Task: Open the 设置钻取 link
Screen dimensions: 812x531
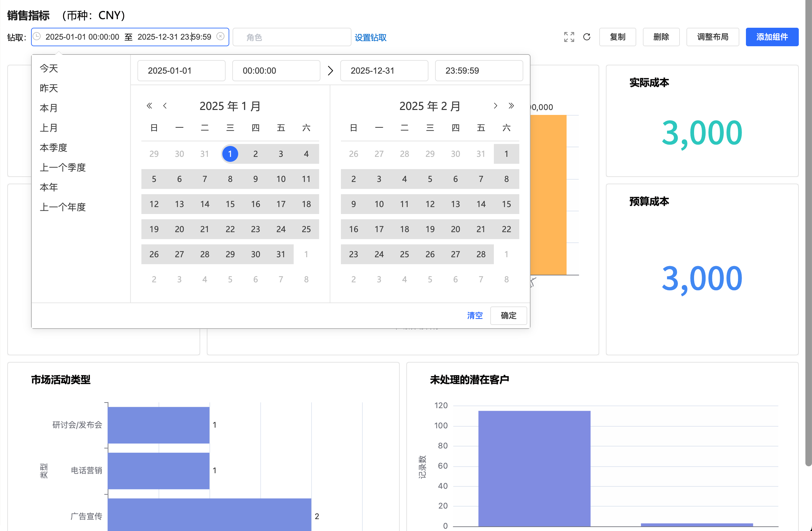Action: pyautogui.click(x=371, y=37)
